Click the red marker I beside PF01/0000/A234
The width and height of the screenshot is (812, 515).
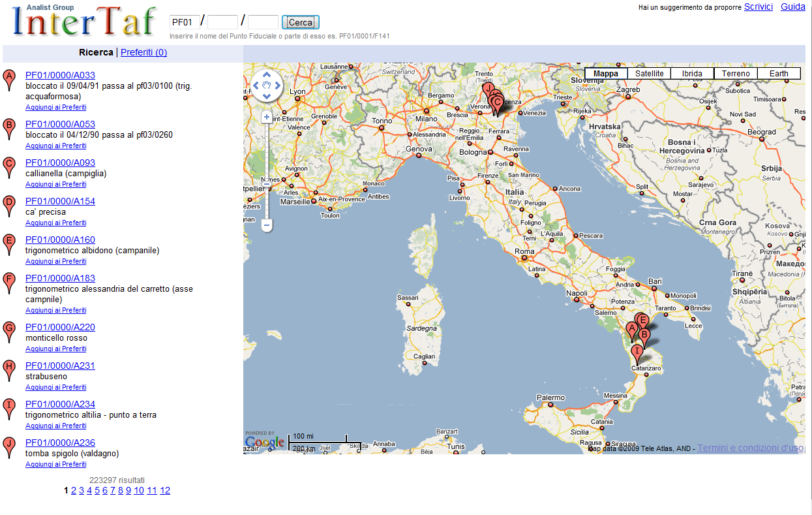click(9, 409)
